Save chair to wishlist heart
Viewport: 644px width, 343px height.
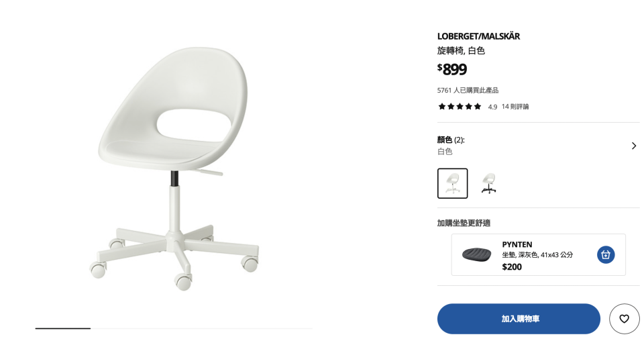coord(624,319)
